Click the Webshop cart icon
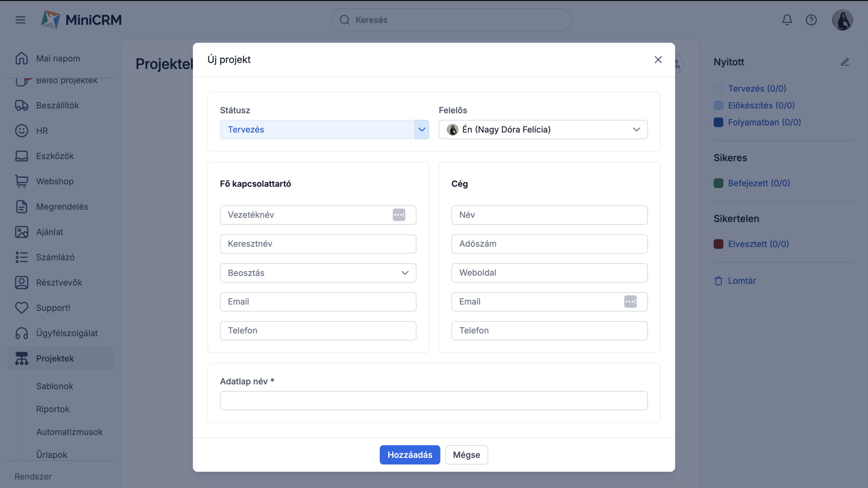 [x=22, y=181]
